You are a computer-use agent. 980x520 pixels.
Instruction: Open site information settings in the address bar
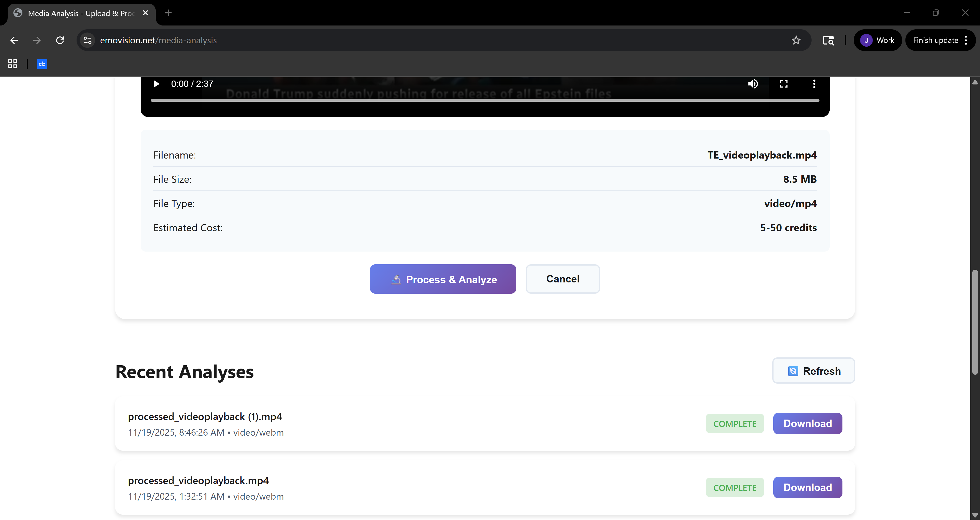coord(87,40)
